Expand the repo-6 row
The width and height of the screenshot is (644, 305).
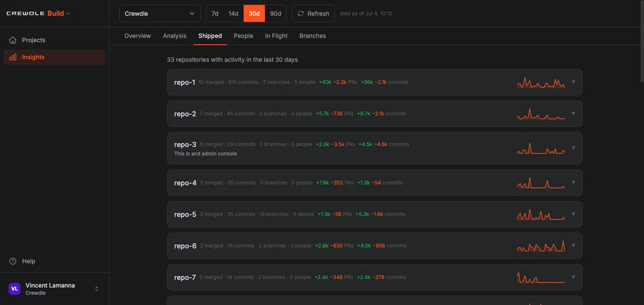tap(573, 245)
